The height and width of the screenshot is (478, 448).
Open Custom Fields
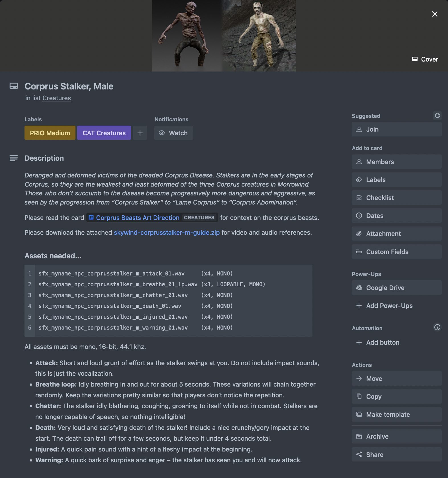pyautogui.click(x=396, y=252)
